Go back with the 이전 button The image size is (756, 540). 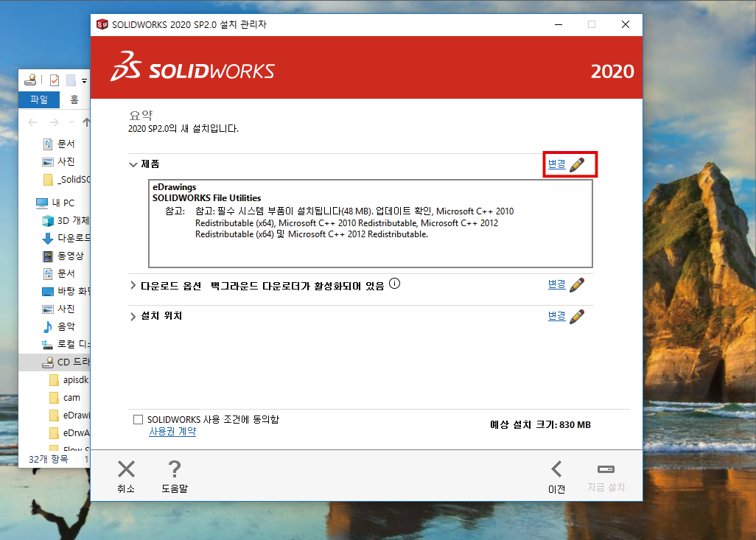pyautogui.click(x=557, y=477)
